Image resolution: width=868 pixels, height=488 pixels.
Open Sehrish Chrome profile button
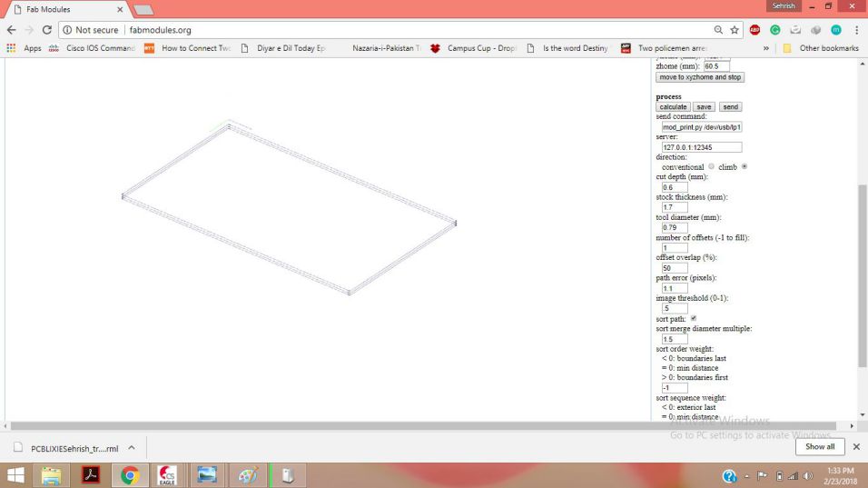point(784,6)
